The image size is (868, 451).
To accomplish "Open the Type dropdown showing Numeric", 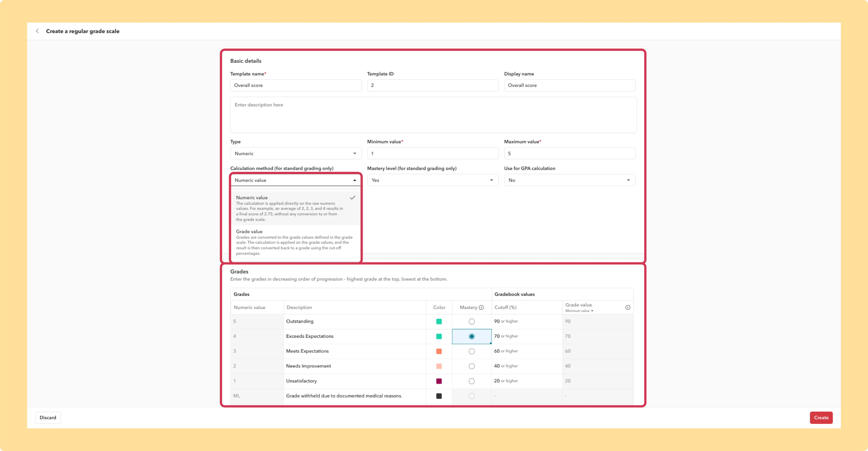I will tap(296, 153).
